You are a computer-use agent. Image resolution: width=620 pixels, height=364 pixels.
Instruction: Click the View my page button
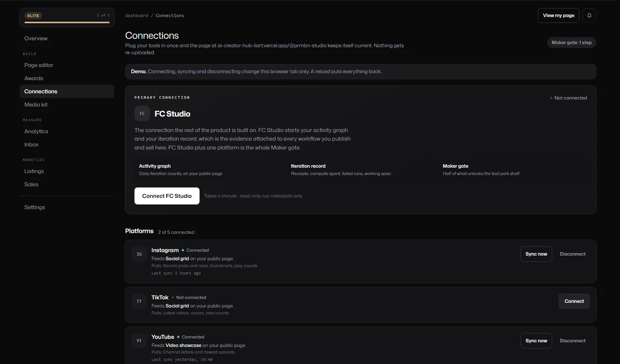(x=558, y=15)
